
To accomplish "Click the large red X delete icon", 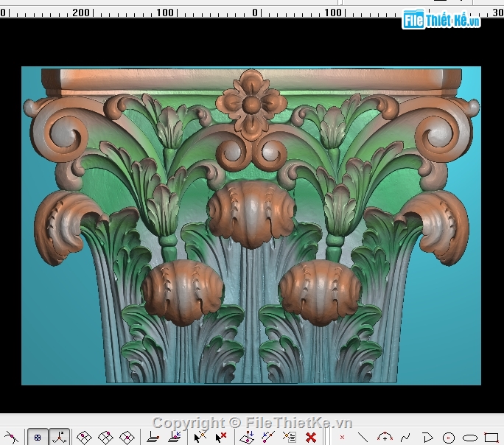I will click(x=311, y=438).
